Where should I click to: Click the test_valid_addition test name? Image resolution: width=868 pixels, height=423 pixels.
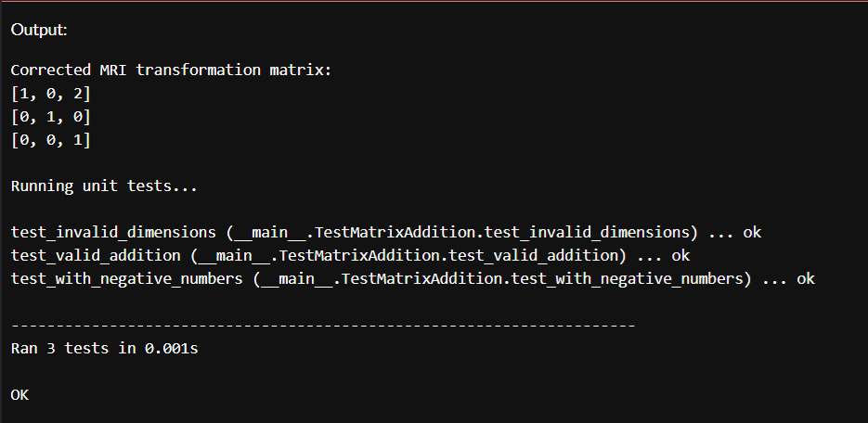coord(97,255)
